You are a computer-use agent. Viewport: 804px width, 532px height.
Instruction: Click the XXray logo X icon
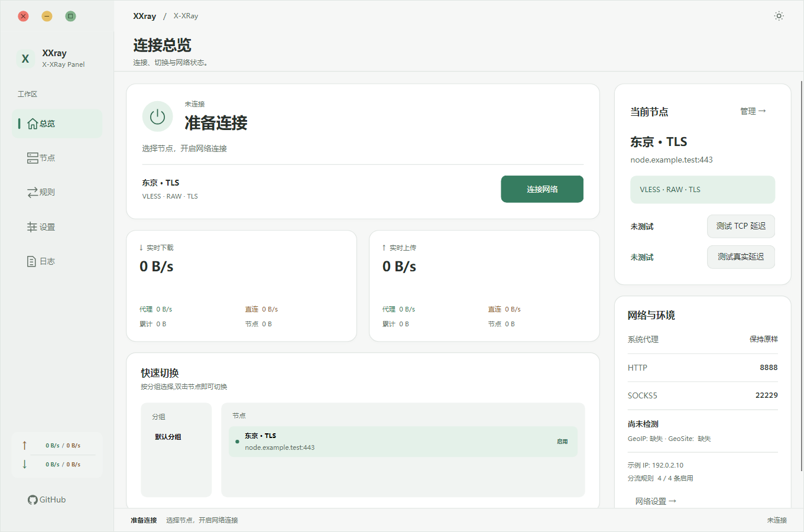[25, 59]
